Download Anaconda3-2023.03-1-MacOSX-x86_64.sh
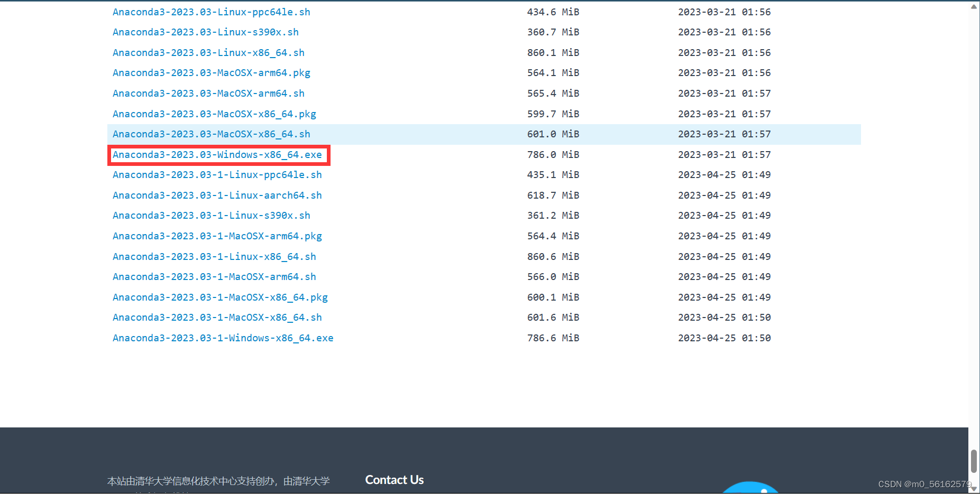 click(x=217, y=318)
